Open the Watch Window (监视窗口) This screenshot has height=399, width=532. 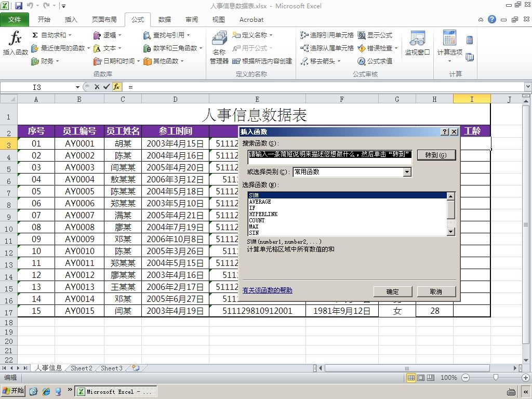pos(417,43)
